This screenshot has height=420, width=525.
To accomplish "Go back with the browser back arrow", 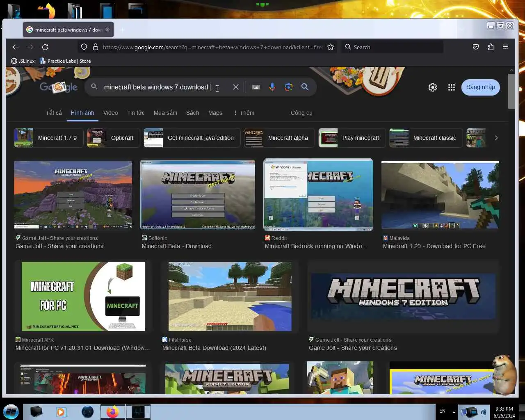I will click(x=16, y=47).
